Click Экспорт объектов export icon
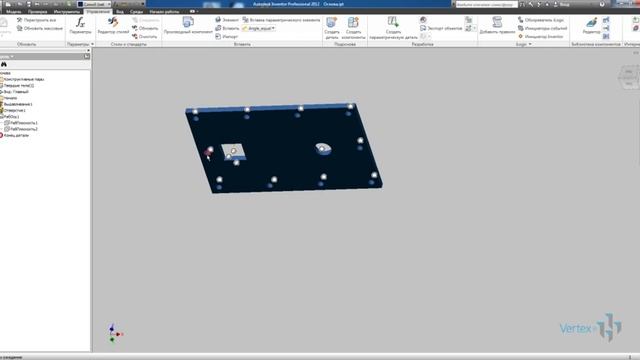Image resolution: width=640 pixels, height=360 pixels. (423, 28)
